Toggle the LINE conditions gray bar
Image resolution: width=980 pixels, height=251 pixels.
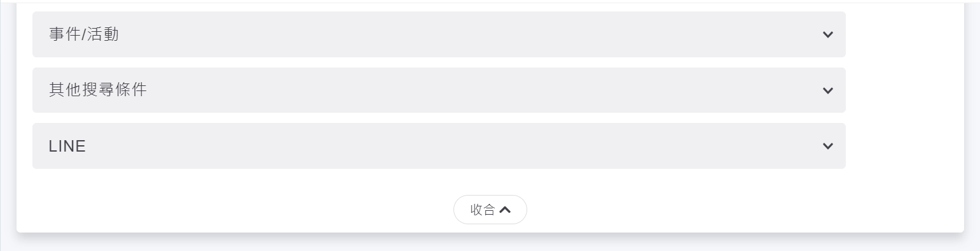point(439,146)
